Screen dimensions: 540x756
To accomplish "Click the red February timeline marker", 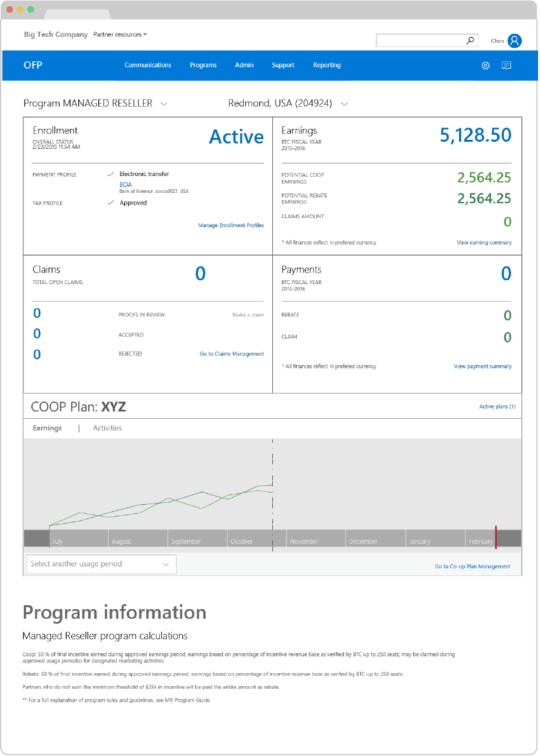I will (495, 537).
